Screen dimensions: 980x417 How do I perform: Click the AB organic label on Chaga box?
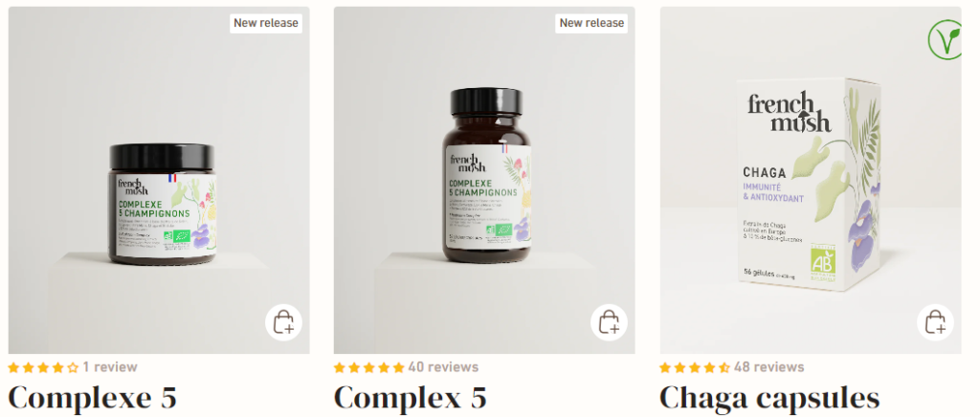(822, 260)
